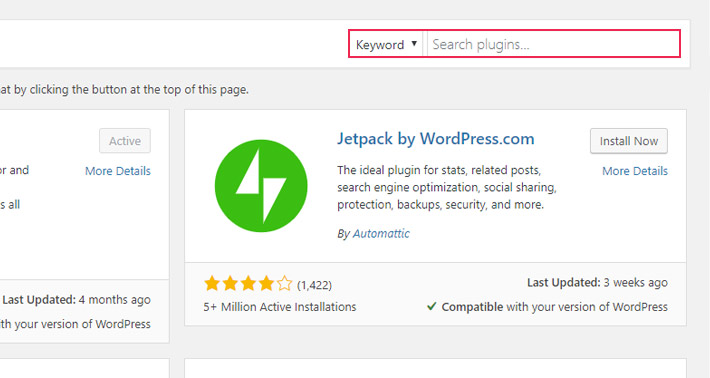Select Jetpack's plugin description paragraph
This screenshot has width=710, height=378.
pyautogui.click(x=447, y=187)
